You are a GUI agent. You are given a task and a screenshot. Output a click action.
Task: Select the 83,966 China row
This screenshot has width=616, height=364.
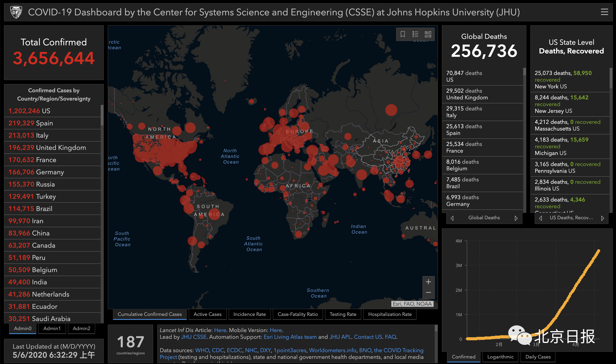click(x=53, y=233)
